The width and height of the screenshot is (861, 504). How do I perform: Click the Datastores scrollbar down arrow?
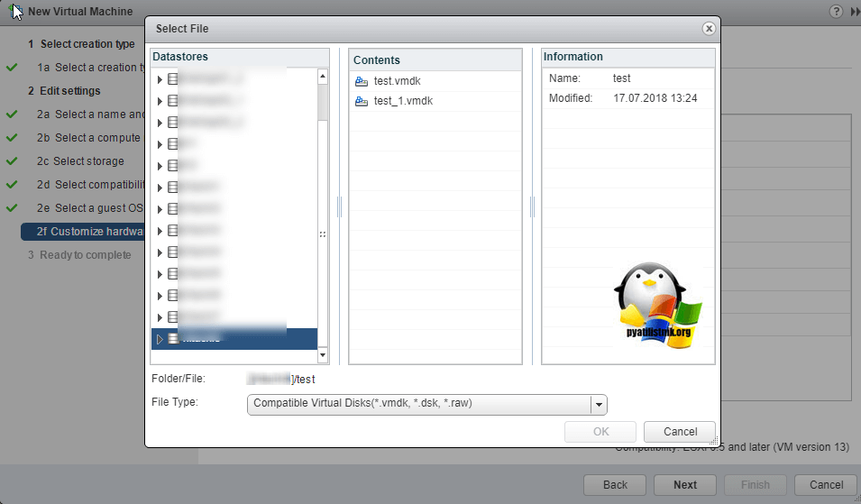click(x=323, y=355)
